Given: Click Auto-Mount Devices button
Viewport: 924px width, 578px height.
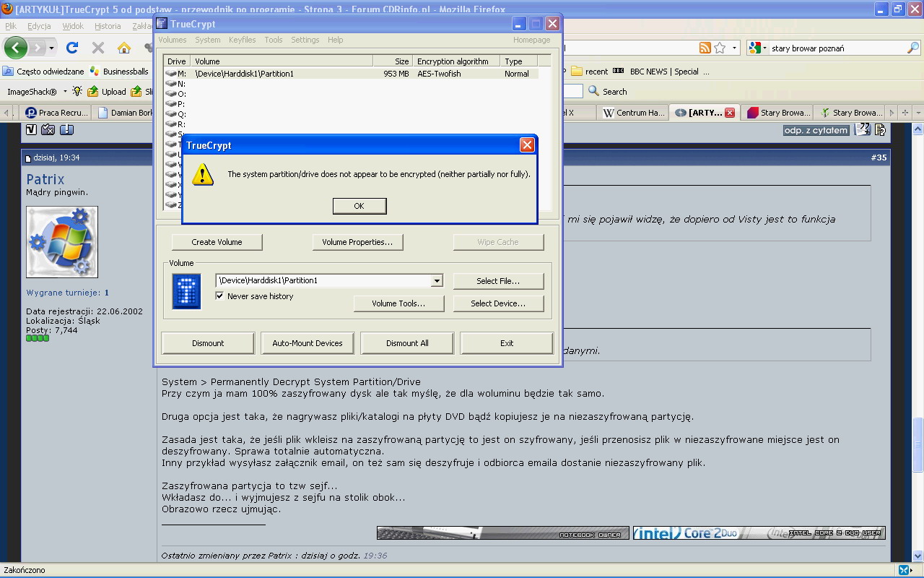Looking at the screenshot, I should pyautogui.click(x=308, y=343).
